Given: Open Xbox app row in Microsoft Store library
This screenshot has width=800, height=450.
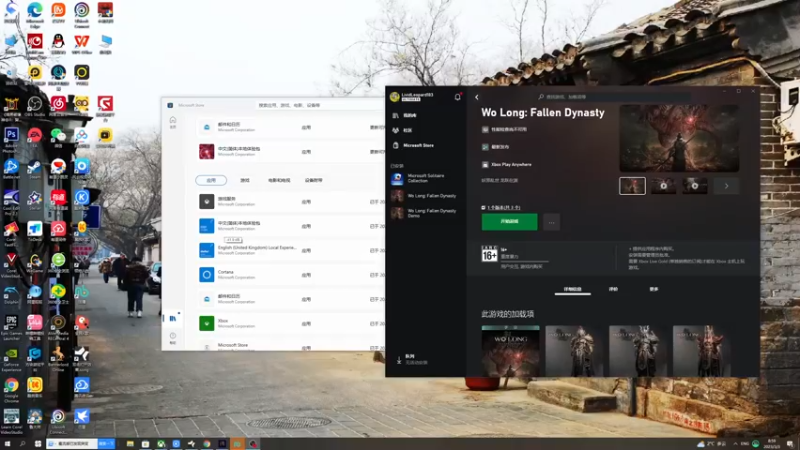Looking at the screenshot, I should click(x=290, y=323).
